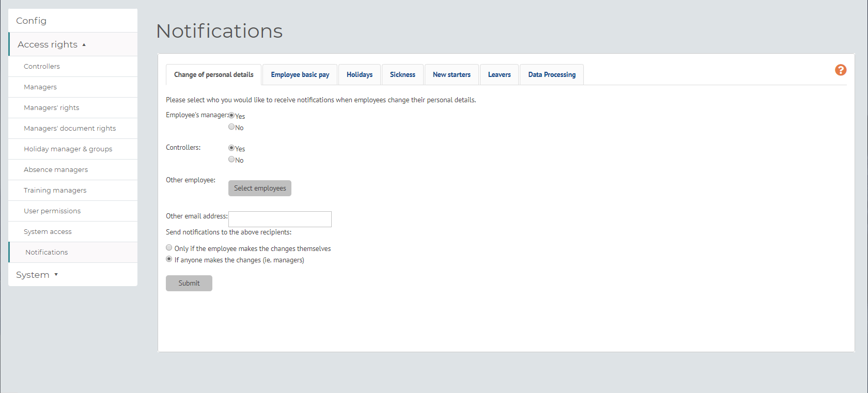This screenshot has height=393, width=868.
Task: Open Managers' document rights page
Action: pos(73,128)
